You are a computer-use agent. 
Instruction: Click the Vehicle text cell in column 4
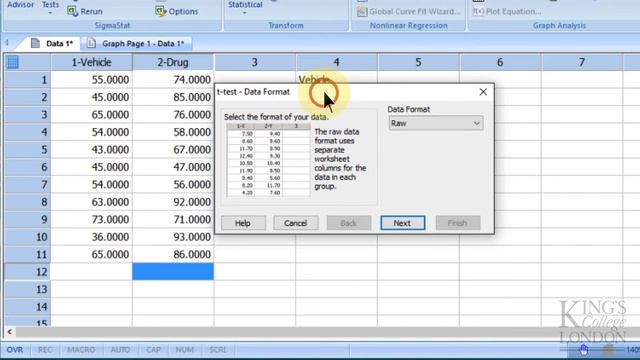point(336,78)
